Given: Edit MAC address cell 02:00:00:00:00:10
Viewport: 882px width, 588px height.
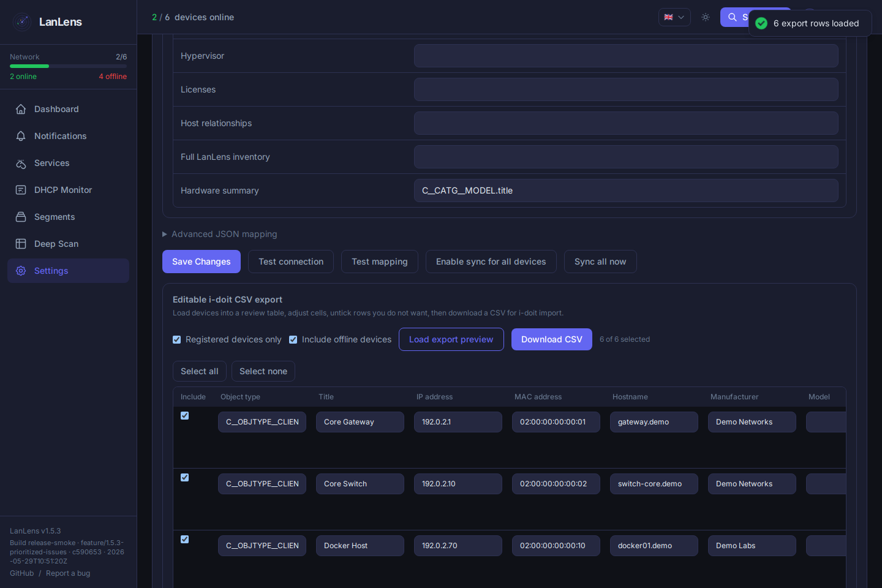Looking at the screenshot, I should (556, 546).
